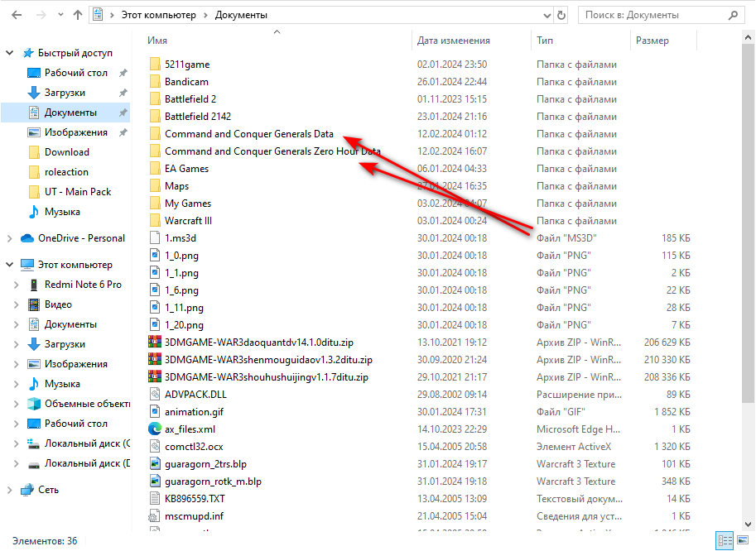
Task: Go up one folder level
Action: click(x=78, y=15)
